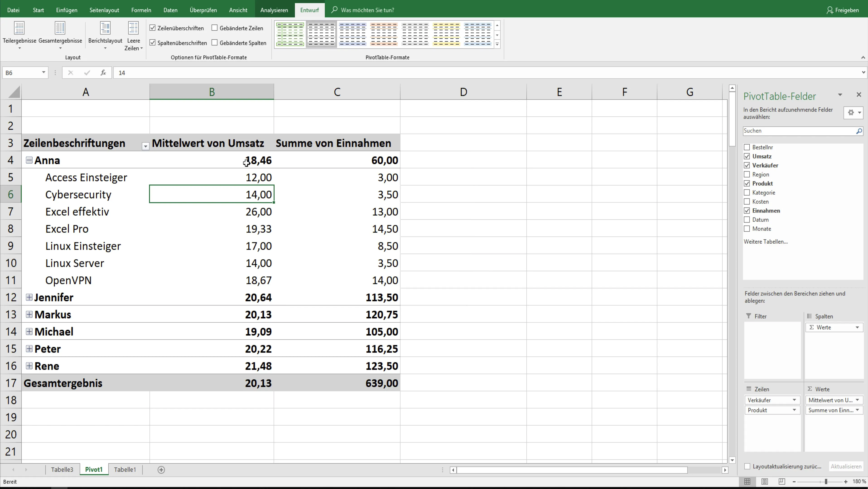Viewport: 868px width, 489px height.
Task: Open the Name Box dropdown
Action: click(x=43, y=73)
